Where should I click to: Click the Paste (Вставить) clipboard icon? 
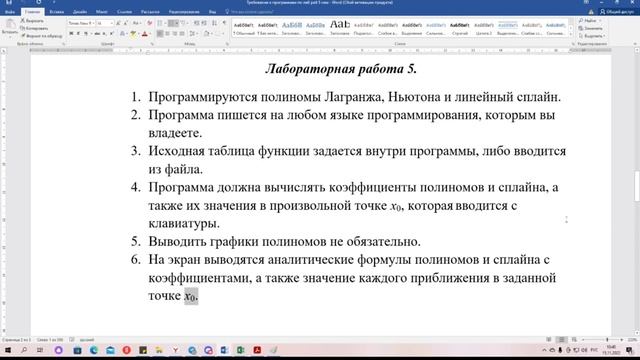[x=10, y=25]
